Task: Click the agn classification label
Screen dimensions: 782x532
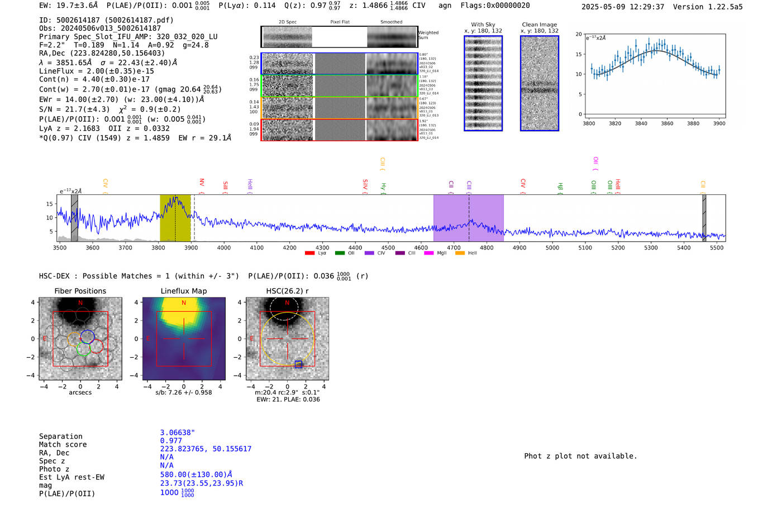Action: coord(445,6)
